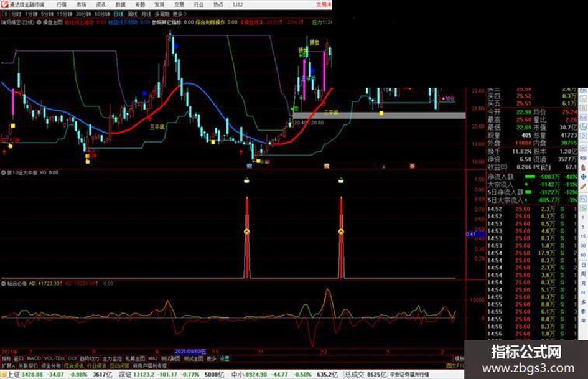Click the round icon beside 钻合必备 AD title

click(x=4, y=284)
